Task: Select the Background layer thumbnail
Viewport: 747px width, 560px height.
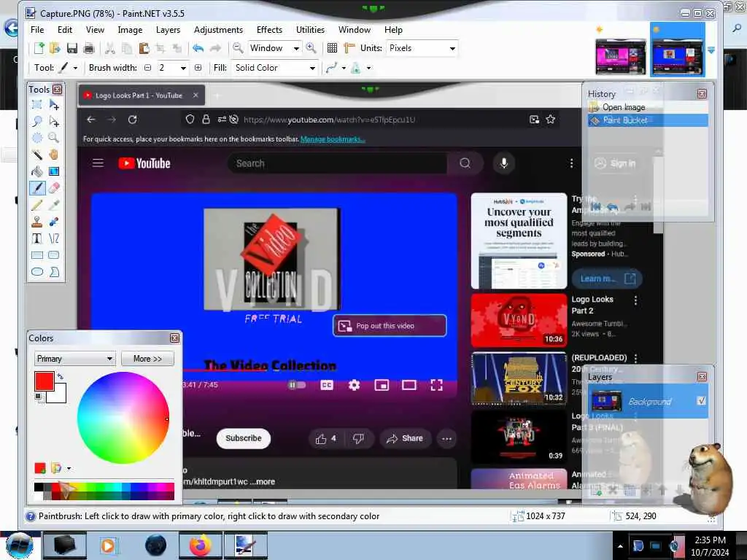Action: (606, 402)
